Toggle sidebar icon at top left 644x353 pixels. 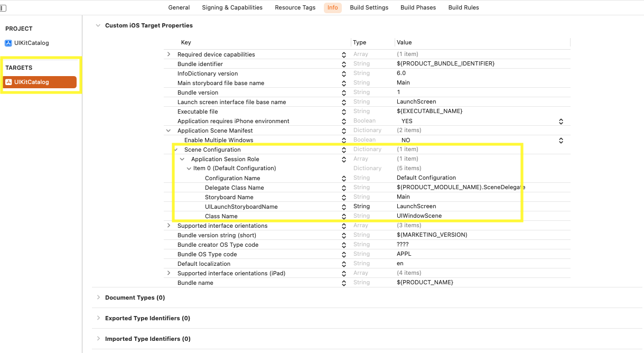click(3, 8)
